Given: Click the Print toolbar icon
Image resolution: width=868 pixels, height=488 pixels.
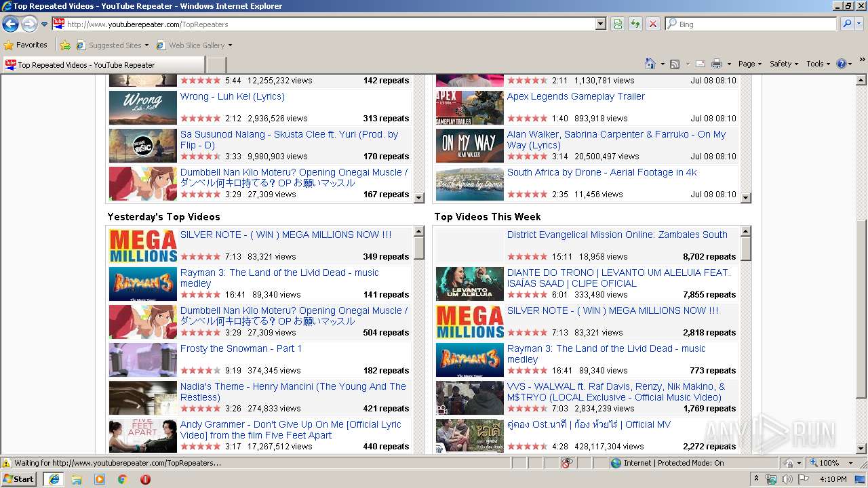Looking at the screenshot, I should point(717,64).
